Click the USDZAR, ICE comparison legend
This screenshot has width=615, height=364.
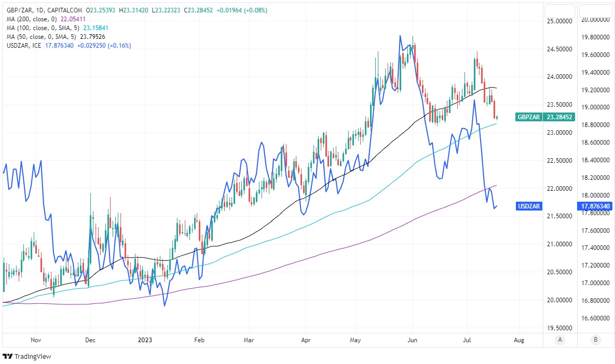click(23, 46)
